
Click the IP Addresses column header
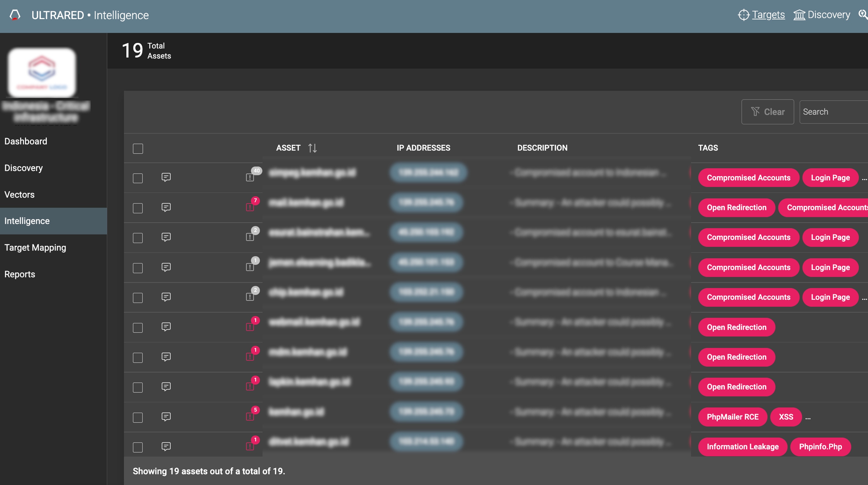pos(423,148)
